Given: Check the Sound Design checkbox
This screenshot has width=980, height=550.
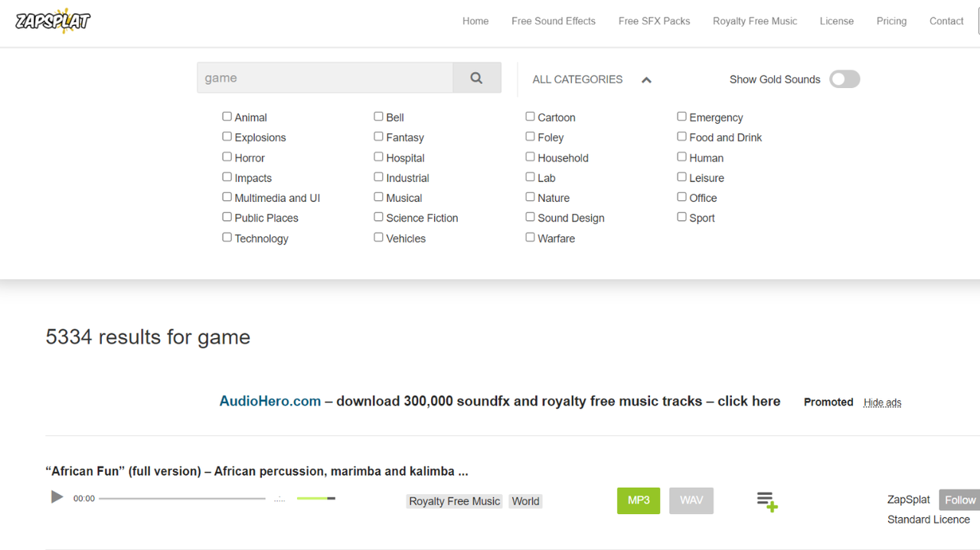Looking at the screenshot, I should point(530,216).
